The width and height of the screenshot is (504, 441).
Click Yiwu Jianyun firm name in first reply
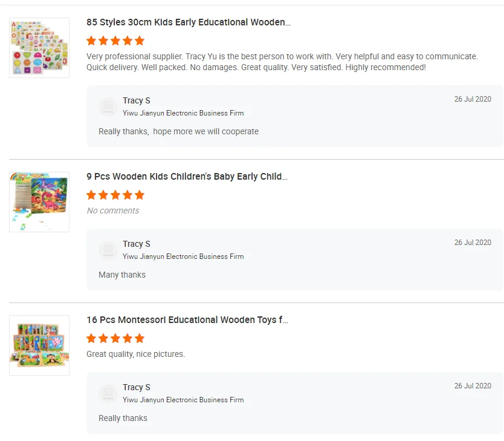click(x=183, y=113)
